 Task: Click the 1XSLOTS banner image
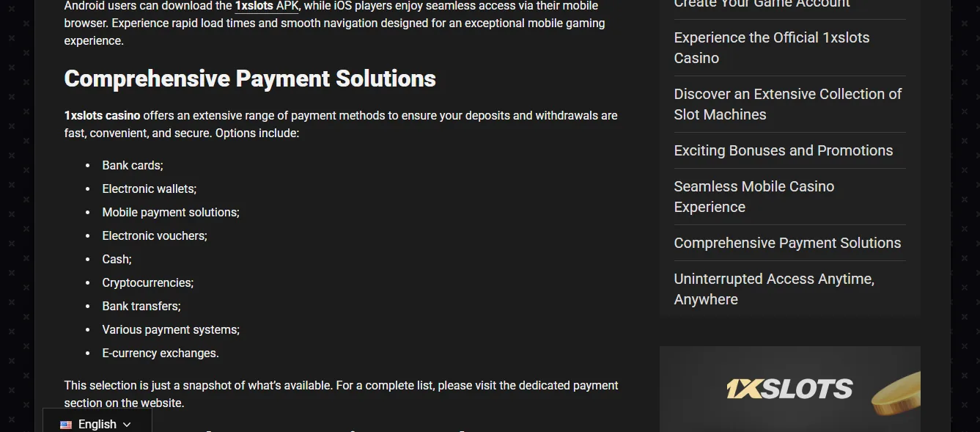(790, 389)
